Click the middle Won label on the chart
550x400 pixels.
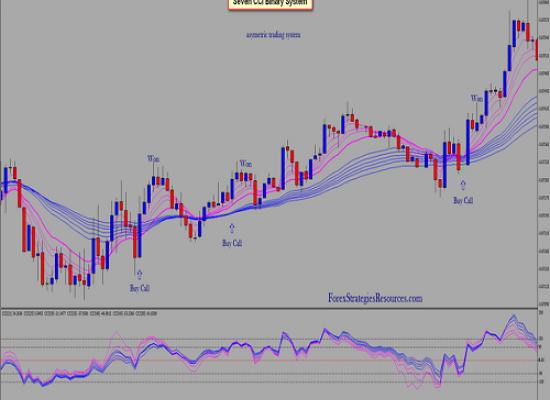tap(246, 164)
